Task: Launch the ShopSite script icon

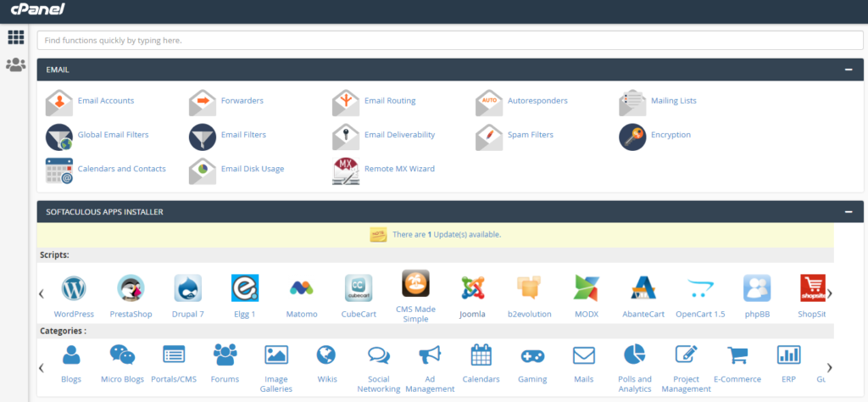Action: click(x=813, y=288)
